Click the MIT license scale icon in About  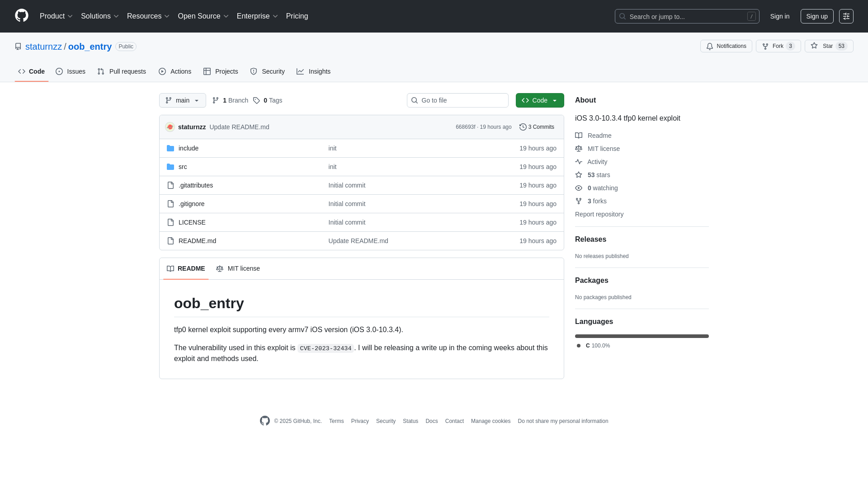click(x=579, y=149)
